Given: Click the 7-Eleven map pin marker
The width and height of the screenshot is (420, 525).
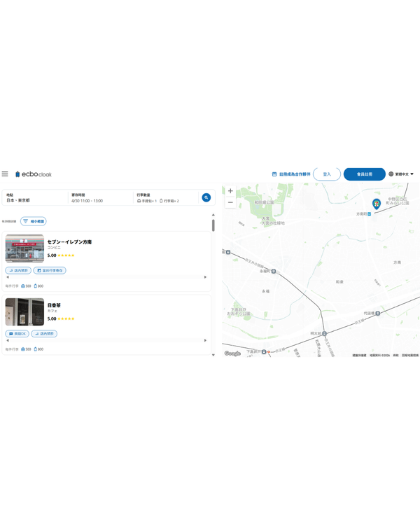Looking at the screenshot, I should [377, 204].
